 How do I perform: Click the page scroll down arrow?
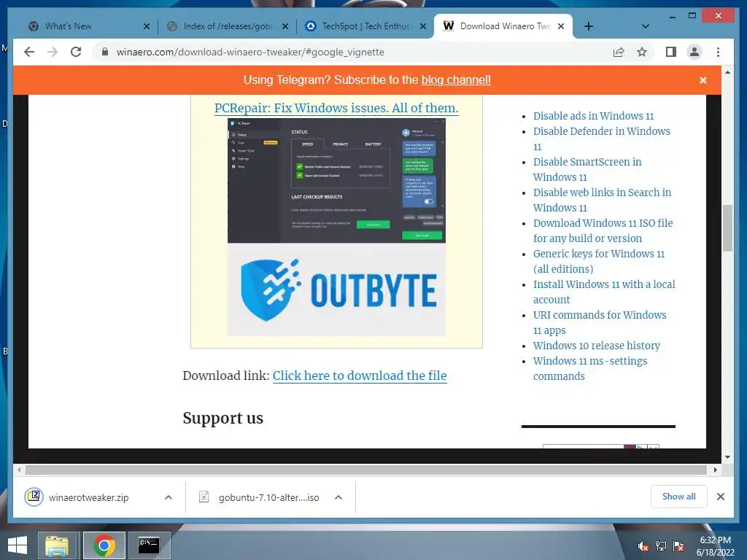point(727,456)
